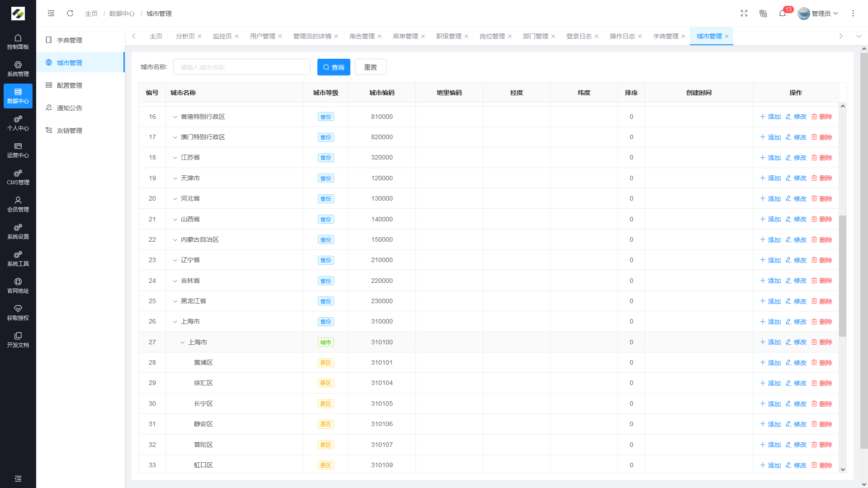The height and width of the screenshot is (488, 868).
Task: Open the language translation icon
Action: click(763, 14)
